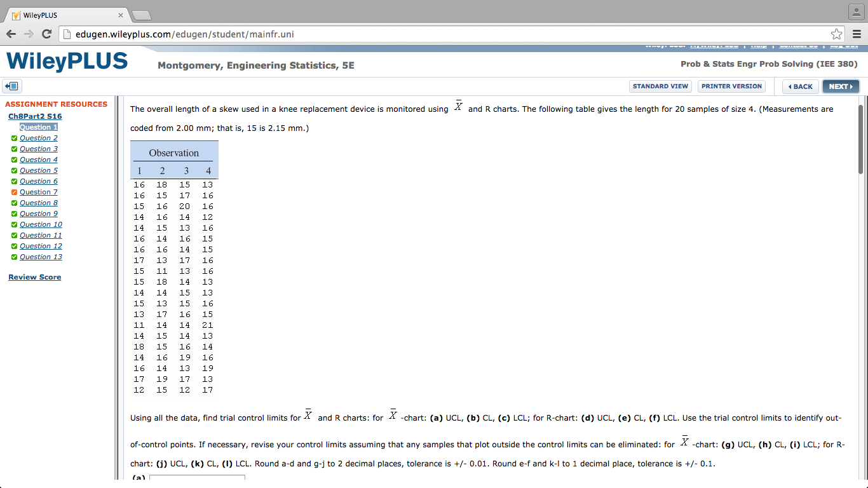Open the Question 8 link
868x488 pixels.
pyautogui.click(x=39, y=203)
